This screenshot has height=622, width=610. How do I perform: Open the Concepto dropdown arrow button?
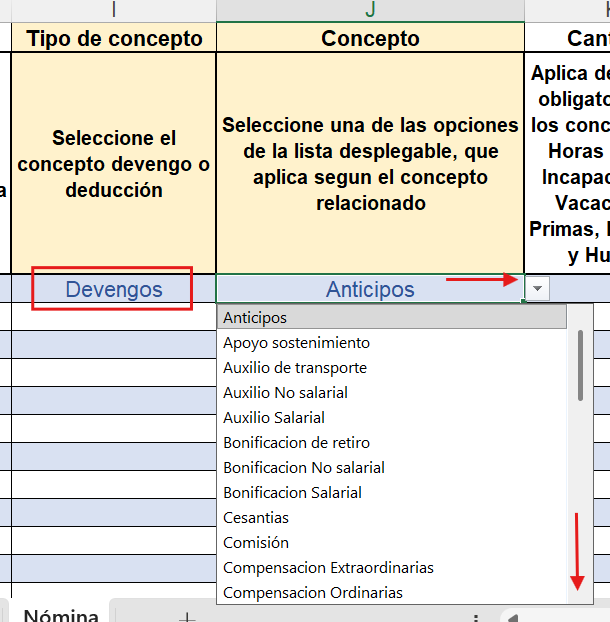(x=538, y=289)
